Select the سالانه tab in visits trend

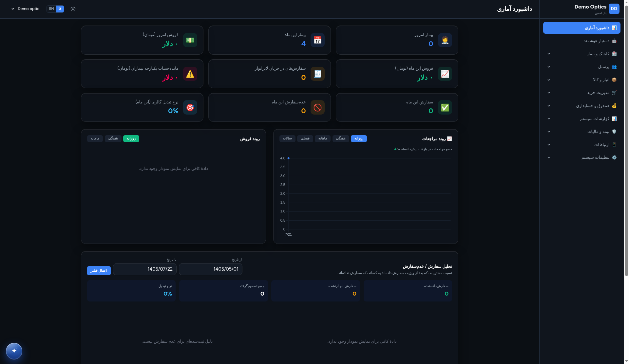click(x=287, y=138)
